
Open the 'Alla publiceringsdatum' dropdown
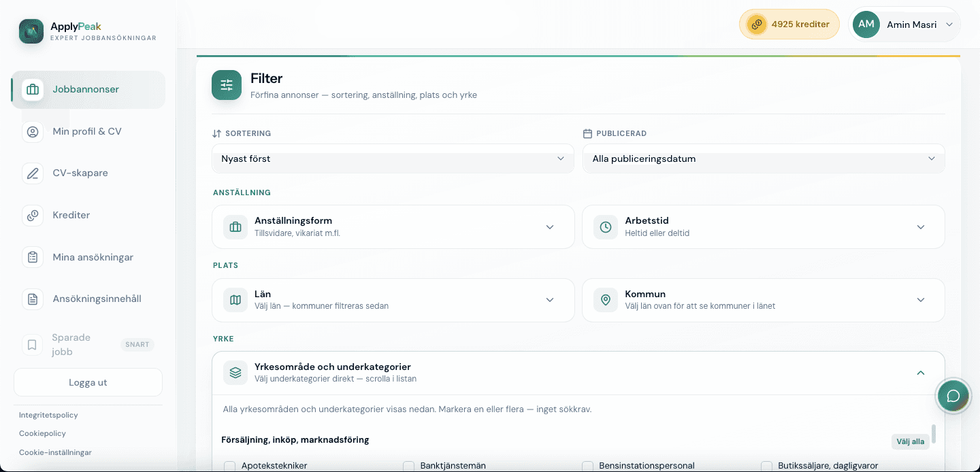[764, 158]
